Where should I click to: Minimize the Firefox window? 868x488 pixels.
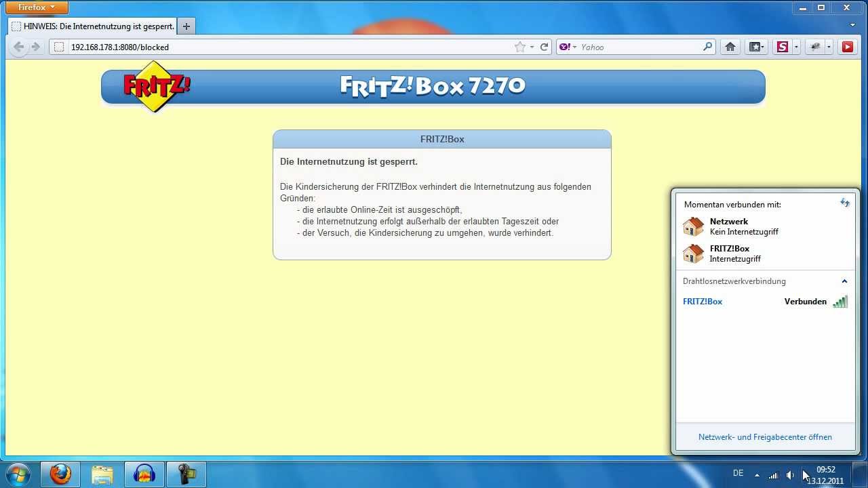coord(803,7)
